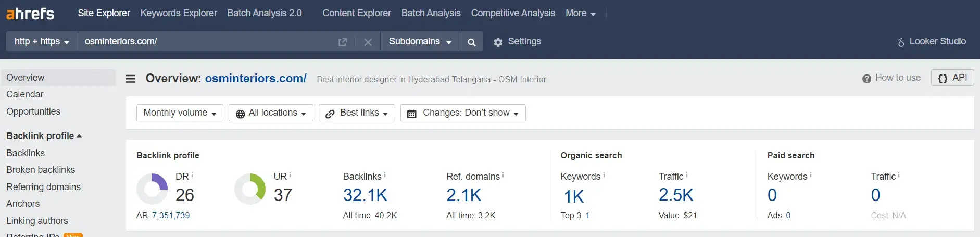Click All time 40.2K backlinks text
The image size is (980, 237).
370,216
